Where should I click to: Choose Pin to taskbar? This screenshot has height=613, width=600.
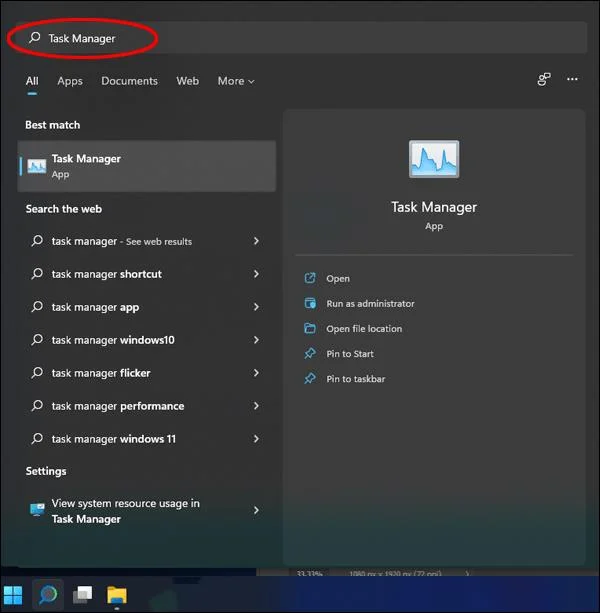pos(356,379)
